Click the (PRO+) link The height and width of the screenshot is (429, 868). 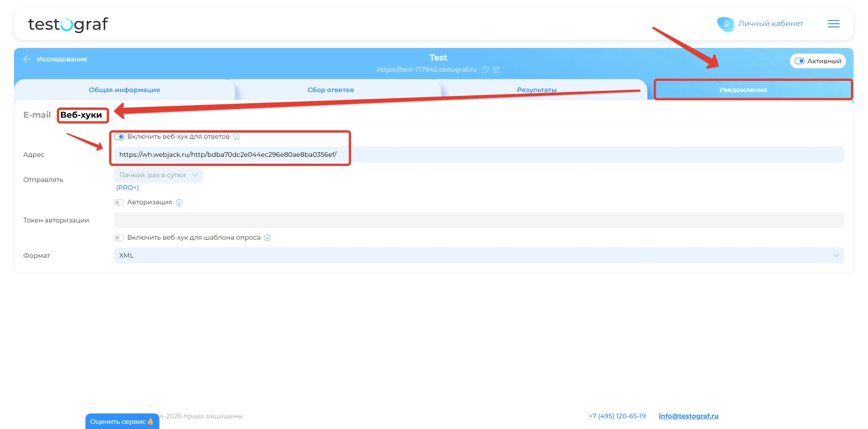coord(128,188)
